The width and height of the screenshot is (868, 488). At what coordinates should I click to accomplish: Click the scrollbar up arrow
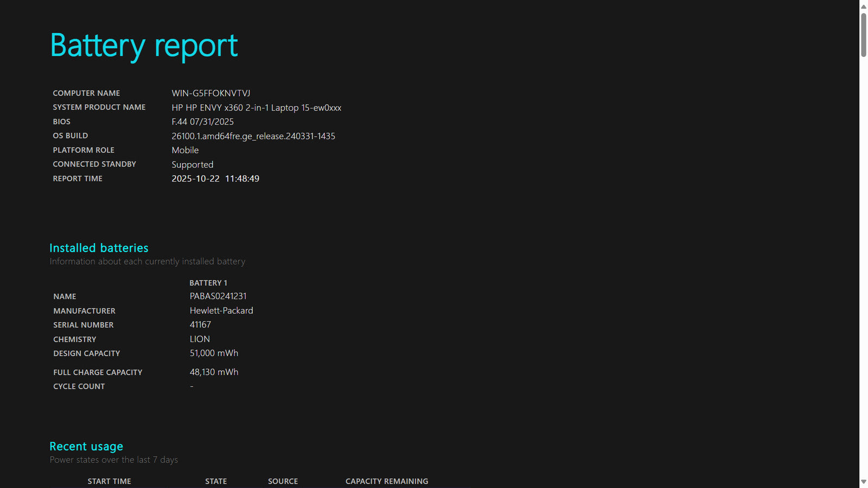864,6
